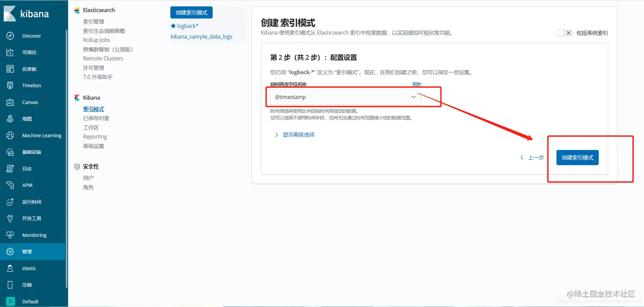The width and height of the screenshot is (644, 307).
Task: Click the APM icon
Action: coord(10,185)
